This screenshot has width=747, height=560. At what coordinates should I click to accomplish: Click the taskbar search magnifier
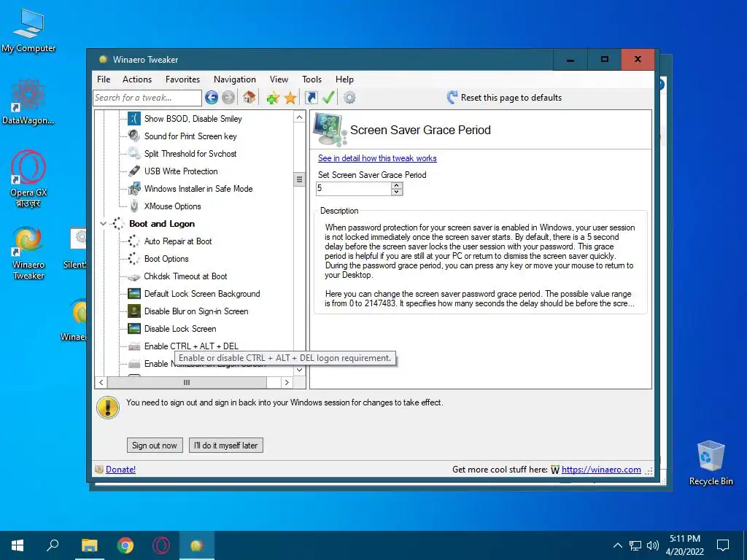pos(53,545)
